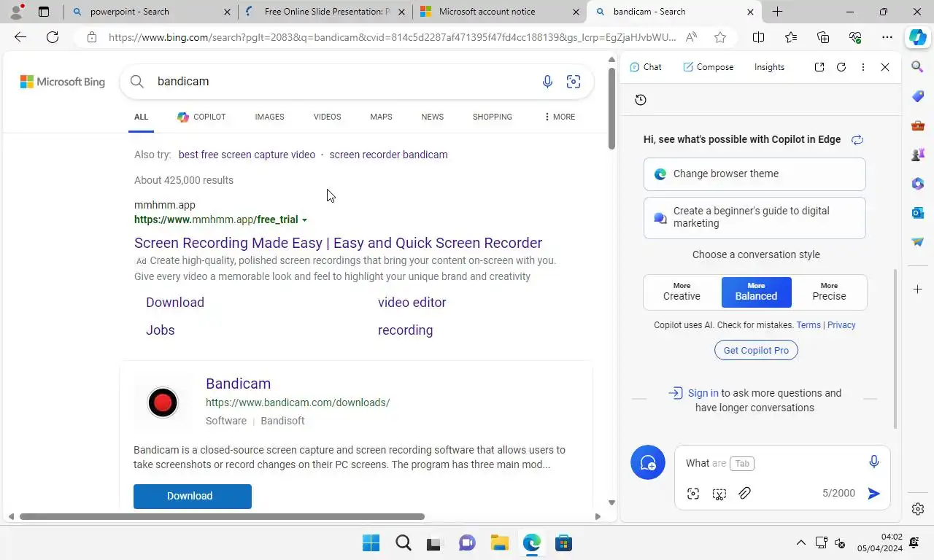This screenshot has width=934, height=560.
Task: Open a new browser tab
Action: click(777, 12)
